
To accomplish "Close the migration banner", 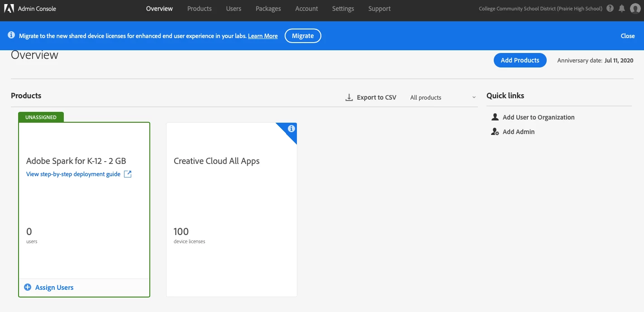I will tap(628, 36).
